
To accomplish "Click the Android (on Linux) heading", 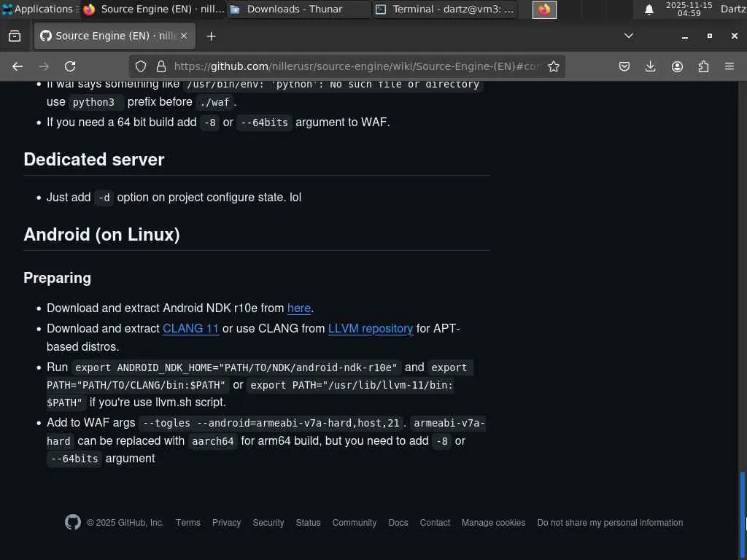I will tap(101, 234).
